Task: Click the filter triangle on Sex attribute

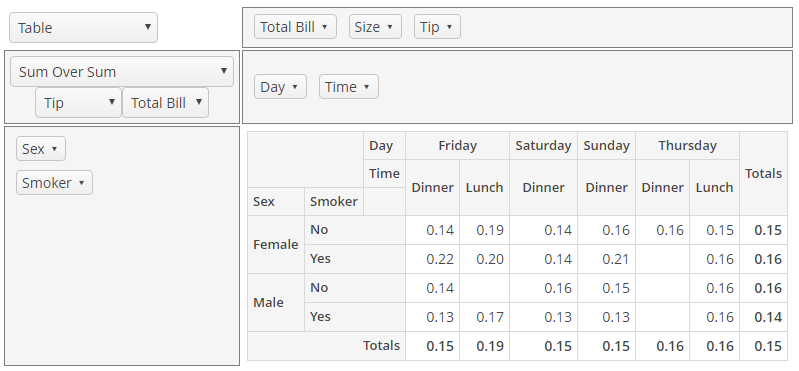Action: point(55,149)
